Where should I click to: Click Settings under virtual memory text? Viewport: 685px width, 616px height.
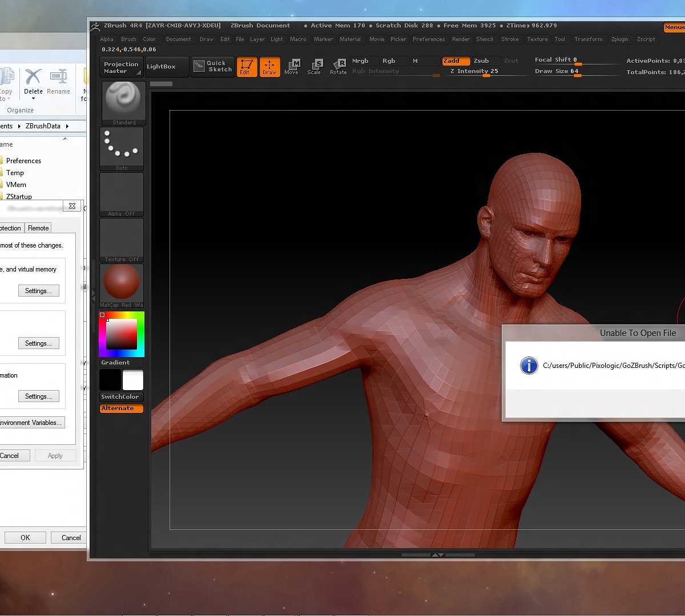pos(38,291)
